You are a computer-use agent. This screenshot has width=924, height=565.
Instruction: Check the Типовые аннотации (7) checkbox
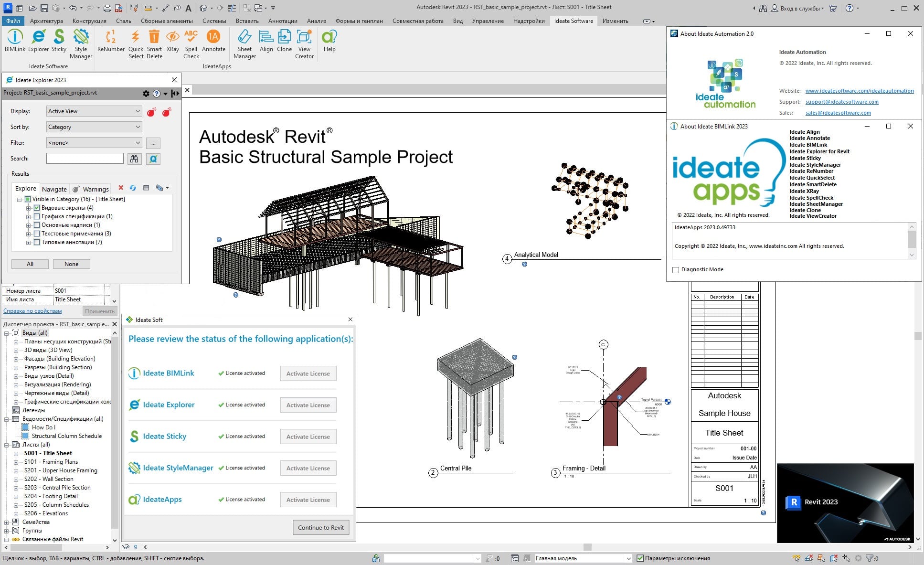37,242
